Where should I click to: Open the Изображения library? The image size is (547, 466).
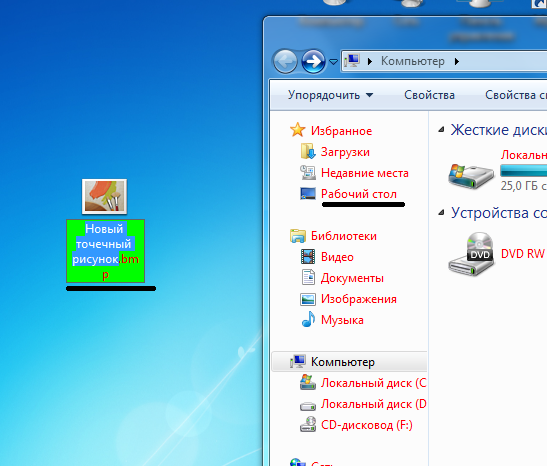point(359,299)
